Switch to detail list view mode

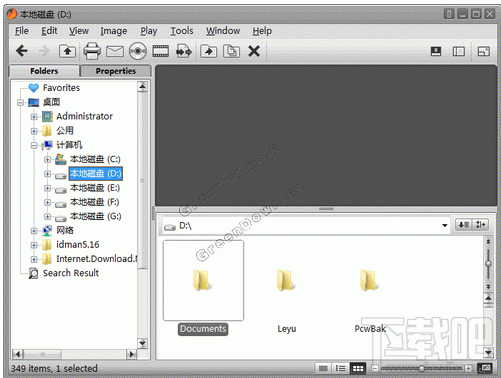(x=340, y=368)
